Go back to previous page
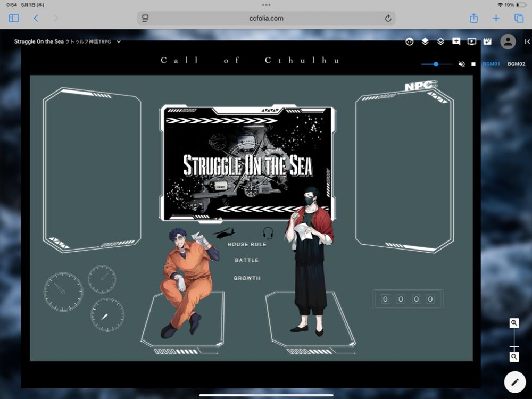Viewport: 532px width, 399px height. pos(36,18)
